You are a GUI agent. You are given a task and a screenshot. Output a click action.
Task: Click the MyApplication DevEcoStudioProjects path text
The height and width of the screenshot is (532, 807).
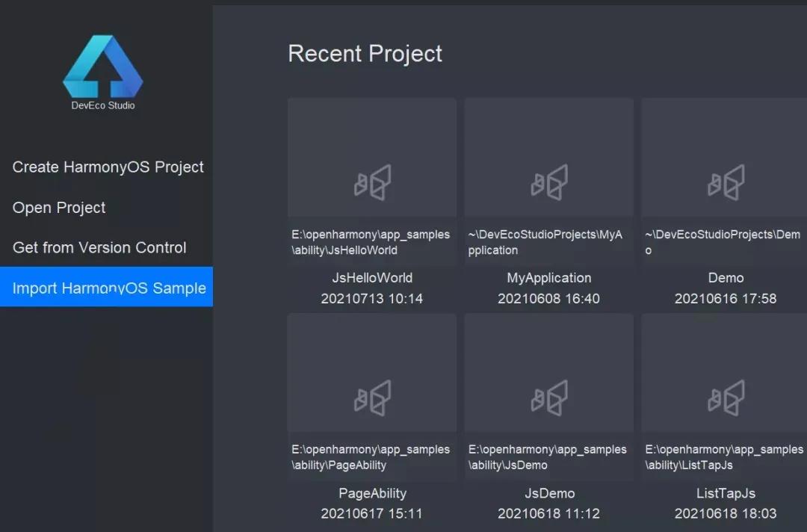(545, 242)
